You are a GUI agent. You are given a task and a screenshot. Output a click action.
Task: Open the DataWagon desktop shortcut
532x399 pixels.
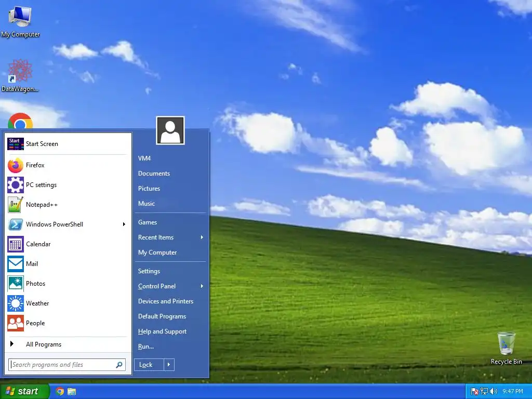pos(20,75)
